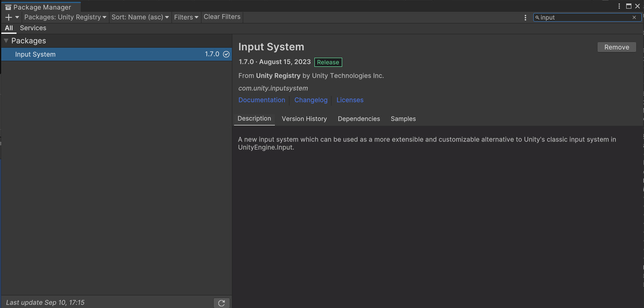Open the Documentation link
This screenshot has height=308, width=644.
click(261, 100)
